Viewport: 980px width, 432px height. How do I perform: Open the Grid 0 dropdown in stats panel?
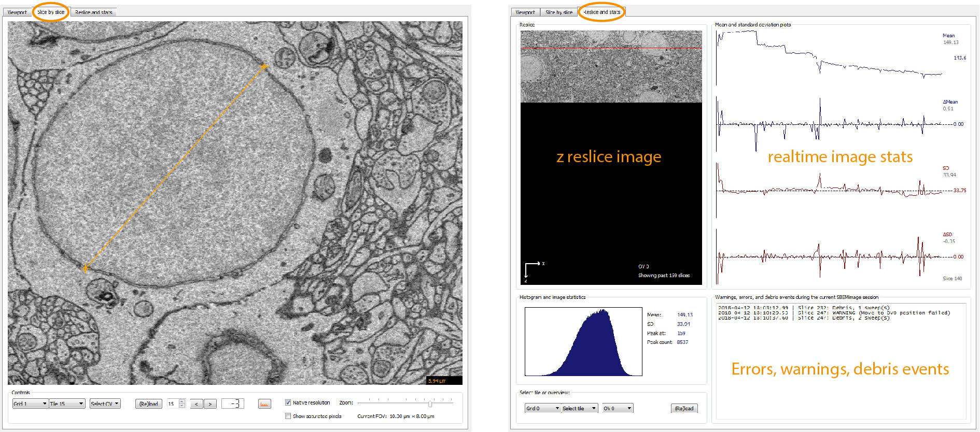point(543,408)
